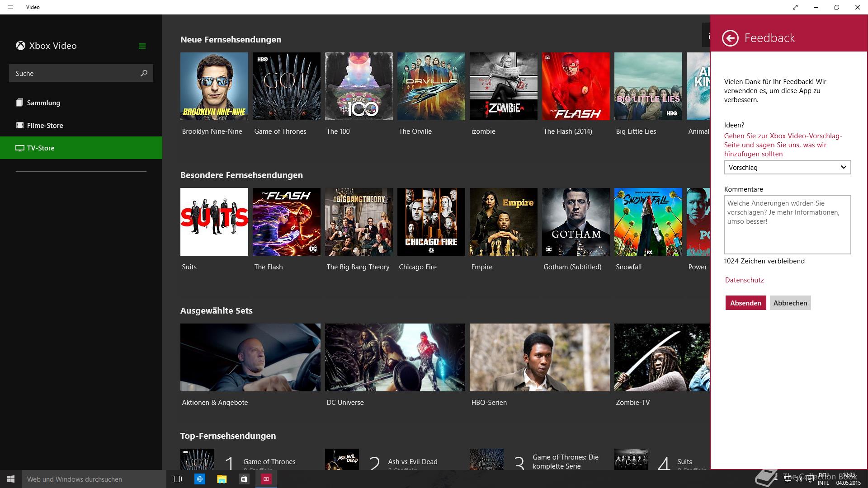Image resolution: width=868 pixels, height=488 pixels.
Task: Select Game of Thrones ranked number 1
Action: coord(250,459)
